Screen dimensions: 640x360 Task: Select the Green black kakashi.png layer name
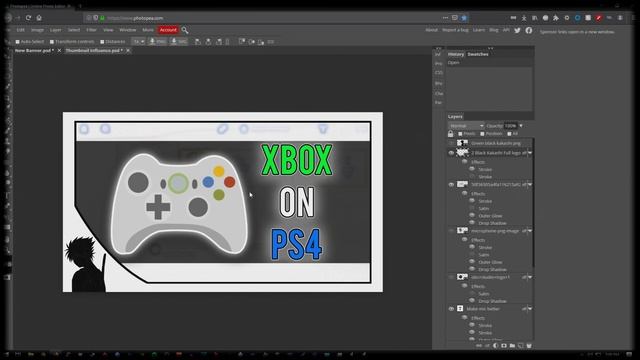tap(496, 143)
